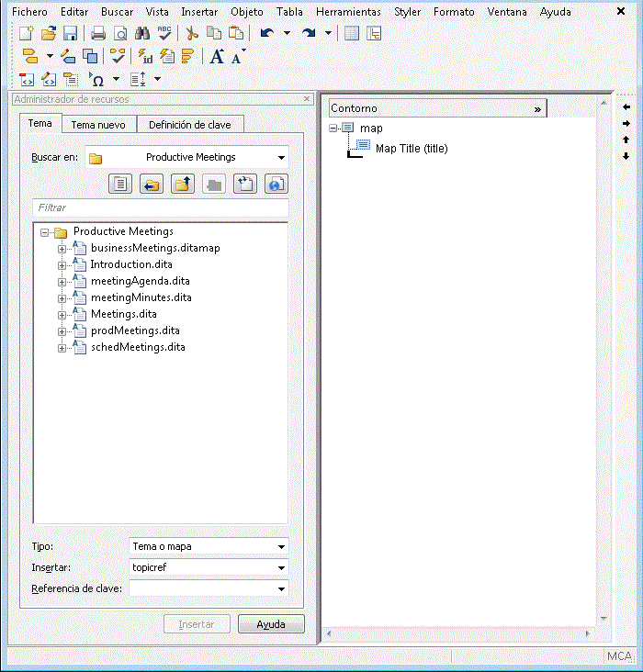Open the Styler menu
This screenshot has height=672, width=643.
point(408,12)
